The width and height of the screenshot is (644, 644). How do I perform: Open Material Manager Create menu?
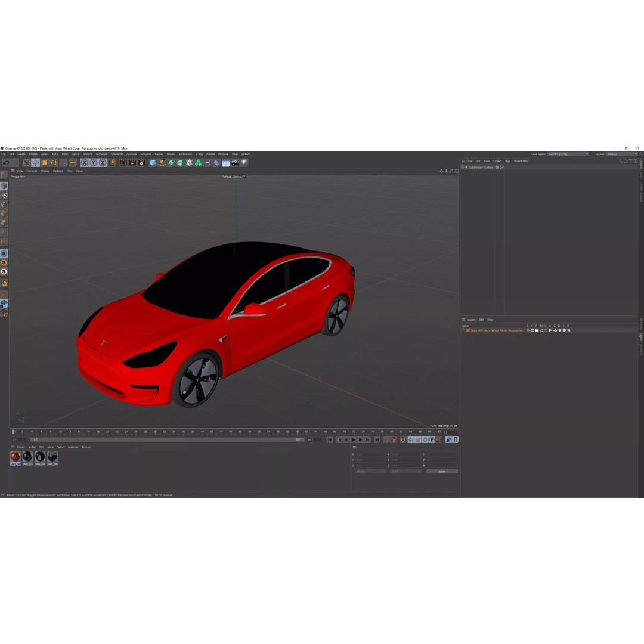(x=21, y=447)
